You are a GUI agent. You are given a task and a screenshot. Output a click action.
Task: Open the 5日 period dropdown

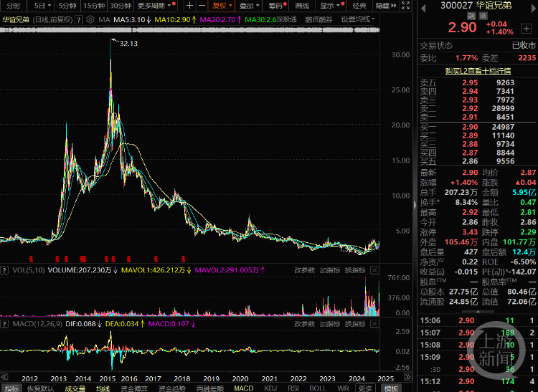(42, 6)
